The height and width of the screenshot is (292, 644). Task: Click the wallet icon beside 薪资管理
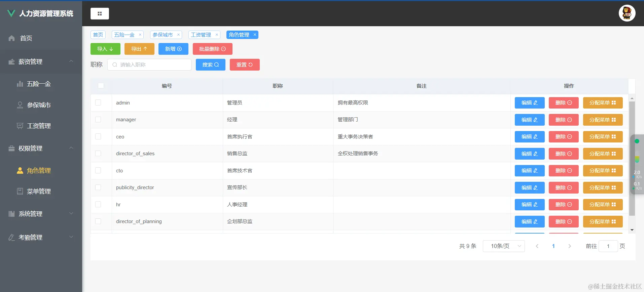point(11,61)
